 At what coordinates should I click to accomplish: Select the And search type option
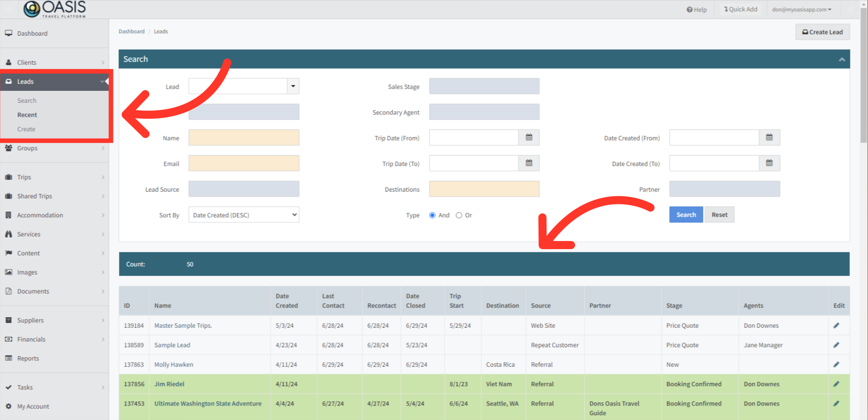click(432, 215)
